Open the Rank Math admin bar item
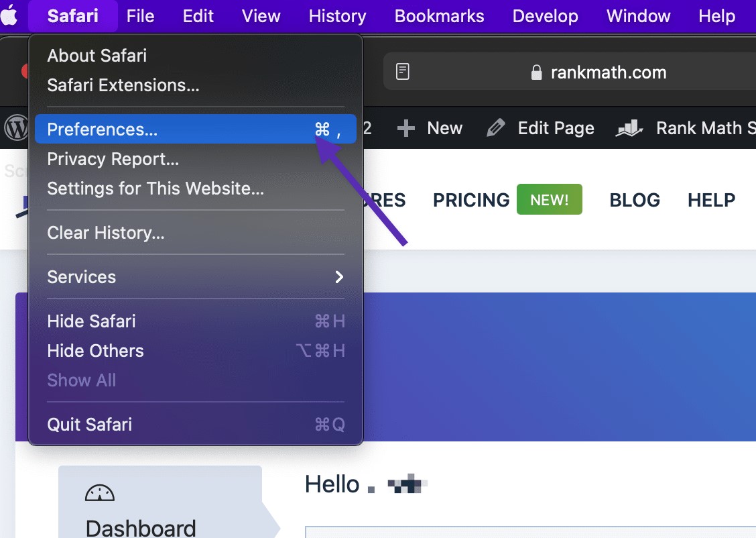 (x=686, y=128)
